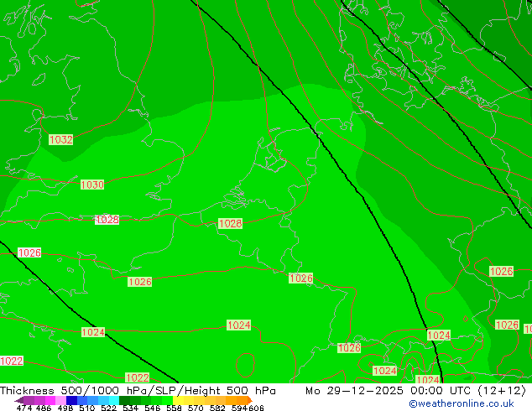
Task: Click the 546 legend value
Action: pyautogui.click(x=152, y=408)
